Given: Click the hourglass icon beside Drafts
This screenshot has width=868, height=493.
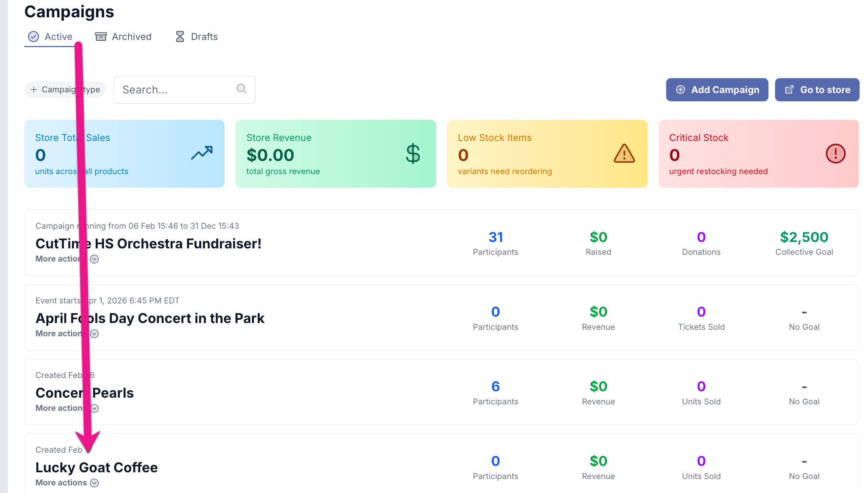Looking at the screenshot, I should 180,37.
